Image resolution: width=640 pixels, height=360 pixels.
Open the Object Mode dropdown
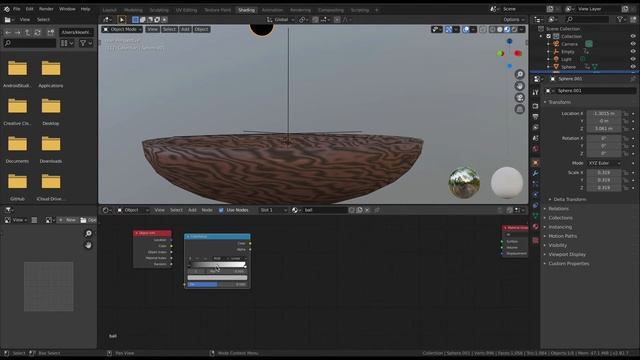pos(122,29)
